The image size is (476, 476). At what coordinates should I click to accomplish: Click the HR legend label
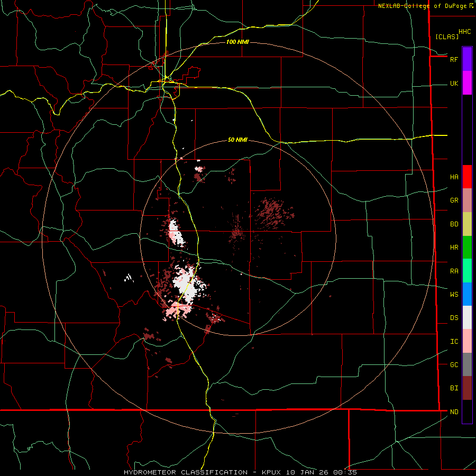[x=454, y=248]
